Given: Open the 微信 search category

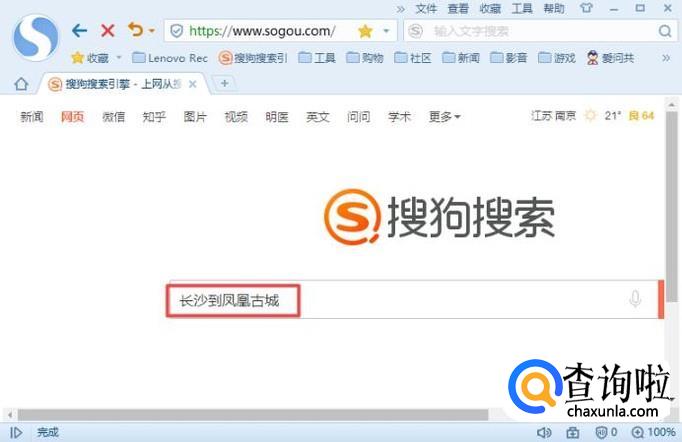Looking at the screenshot, I should [x=113, y=117].
